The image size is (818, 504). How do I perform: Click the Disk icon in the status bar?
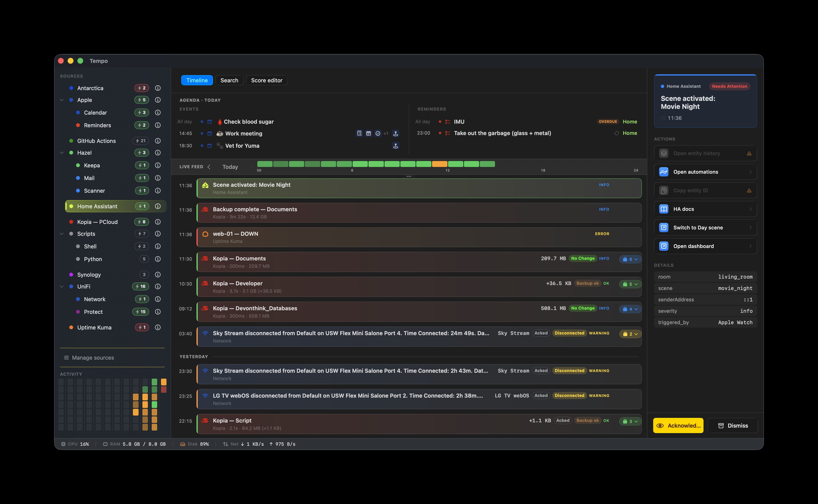pyautogui.click(x=183, y=444)
